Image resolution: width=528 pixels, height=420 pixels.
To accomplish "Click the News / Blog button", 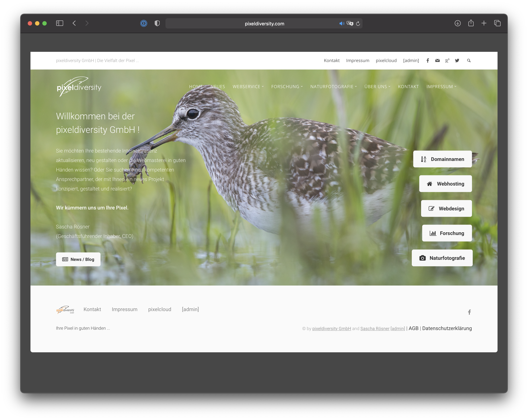I will click(78, 259).
